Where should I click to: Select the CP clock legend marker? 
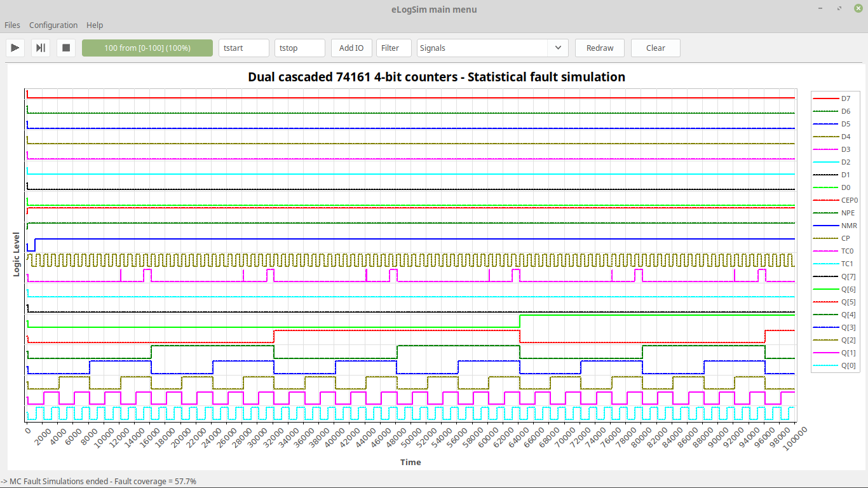click(825, 238)
